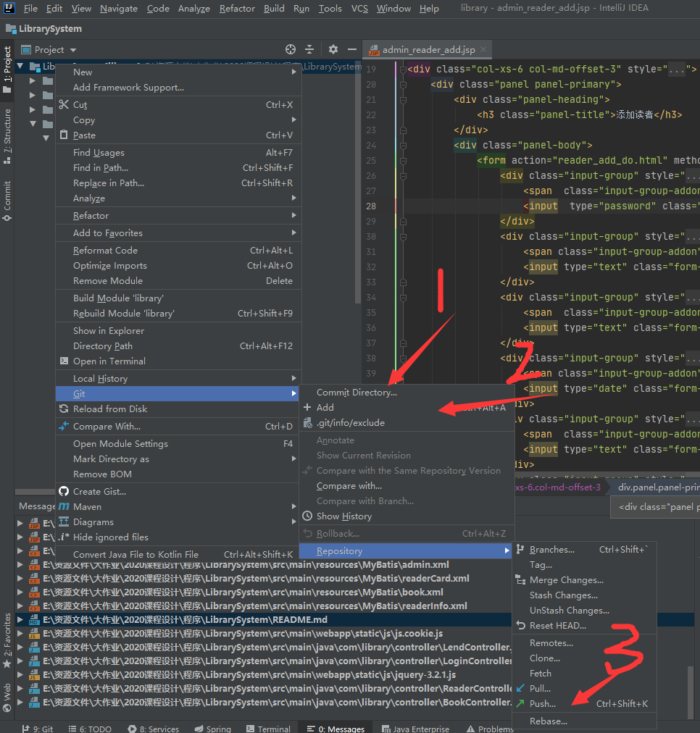Toggle the Commit side tab
Viewport: 700px width, 733px height.
[x=7, y=201]
